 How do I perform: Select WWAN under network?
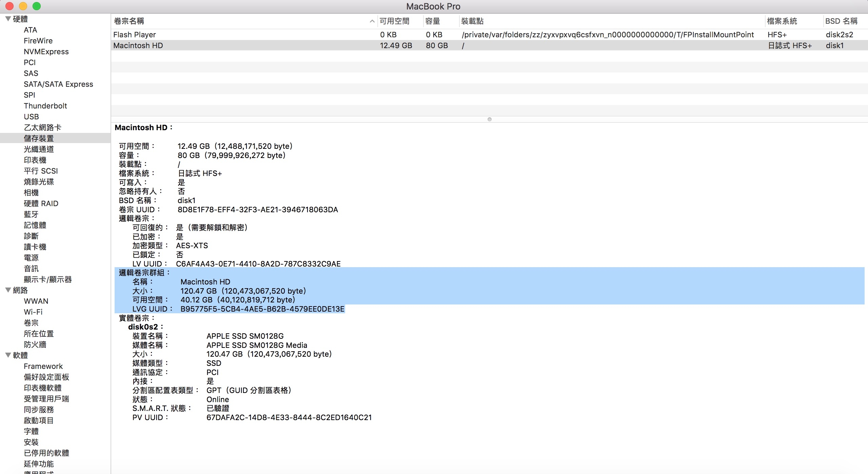[x=36, y=301]
